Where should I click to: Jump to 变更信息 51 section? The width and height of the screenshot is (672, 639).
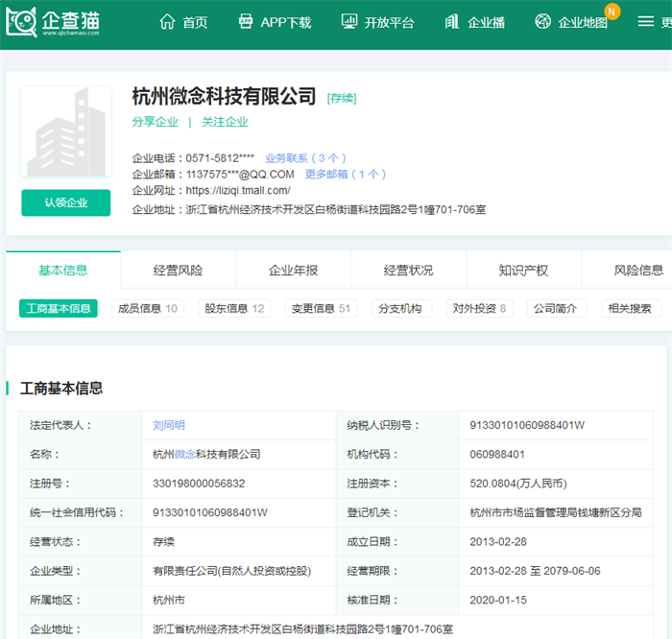pos(322,308)
